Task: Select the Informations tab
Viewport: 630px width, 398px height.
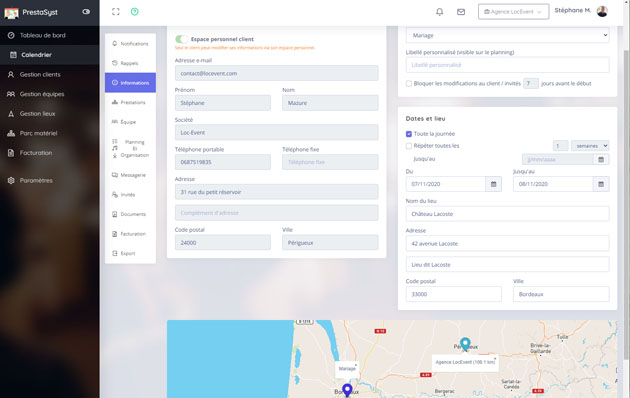Action: 130,83
